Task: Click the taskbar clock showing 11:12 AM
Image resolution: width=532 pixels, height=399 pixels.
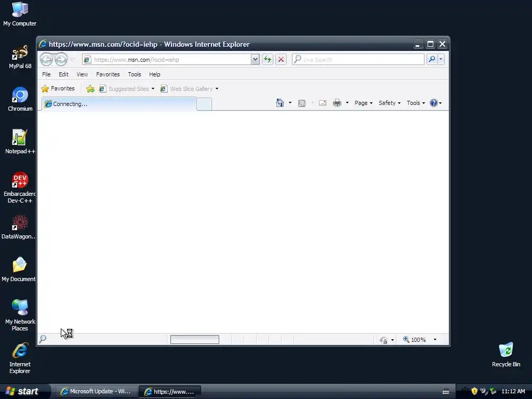Action: coord(513,392)
